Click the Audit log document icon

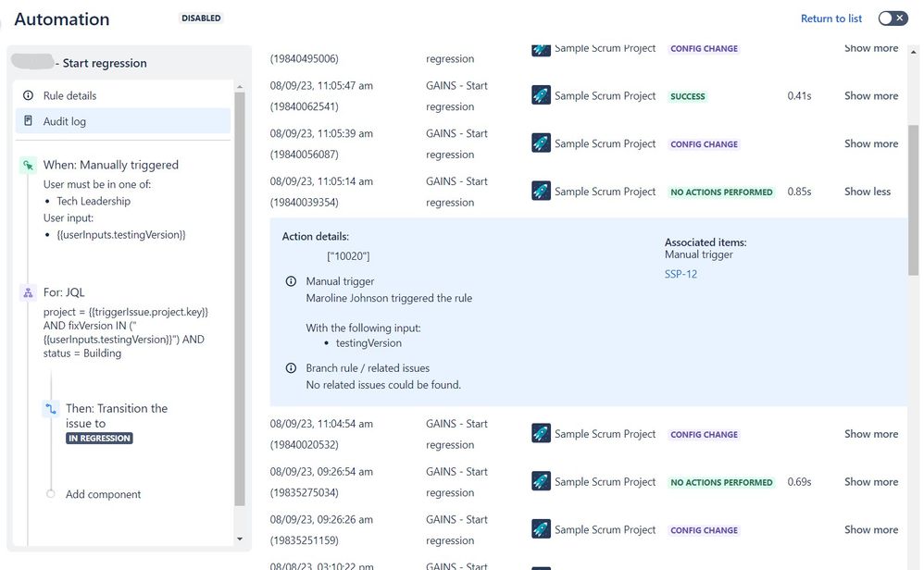[x=28, y=120]
